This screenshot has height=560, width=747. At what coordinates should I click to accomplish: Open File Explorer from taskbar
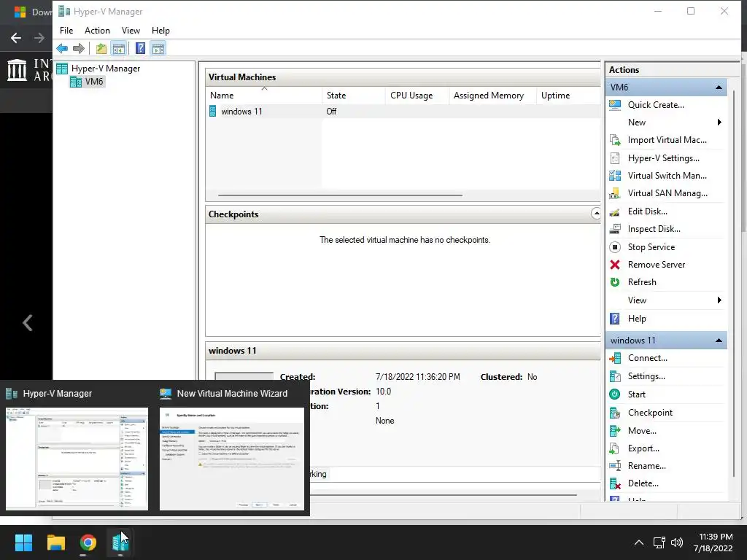(x=55, y=542)
